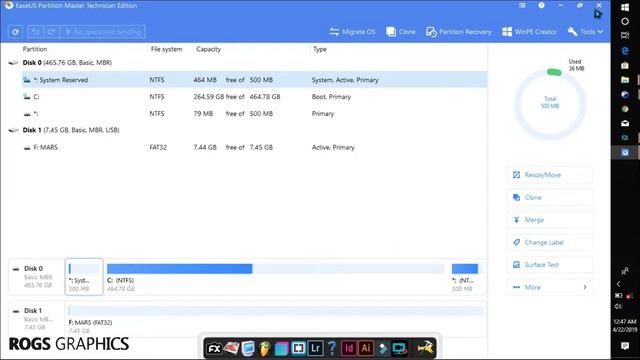This screenshot has height=360, width=640.
Task: Click the volume speaker tray icon
Action: (x=618, y=306)
